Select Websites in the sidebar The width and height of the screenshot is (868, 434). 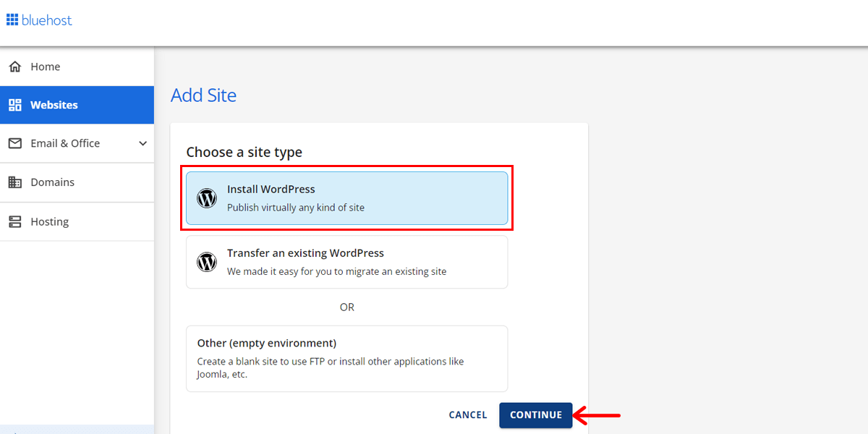pos(77,105)
